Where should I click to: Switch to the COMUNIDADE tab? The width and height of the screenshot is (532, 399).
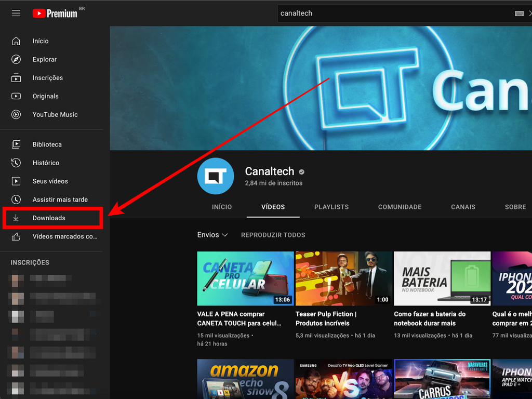pos(400,207)
